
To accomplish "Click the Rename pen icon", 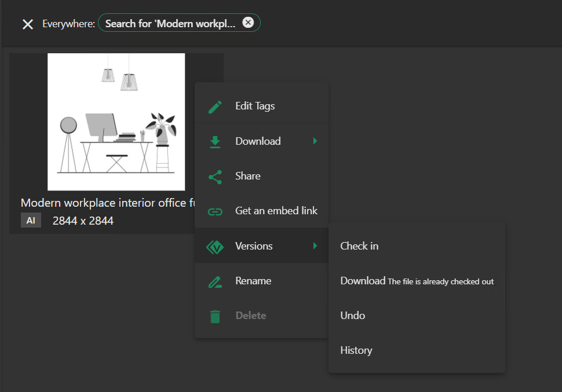I will tap(215, 281).
